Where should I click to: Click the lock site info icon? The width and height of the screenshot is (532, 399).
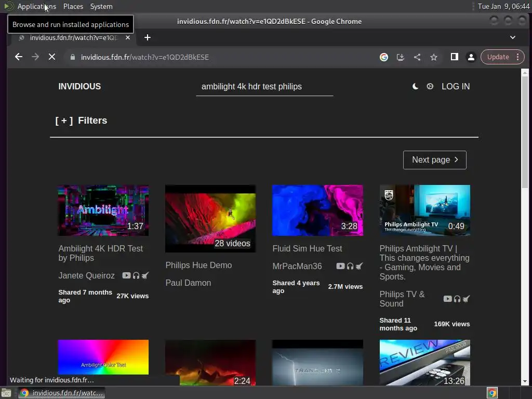(x=73, y=57)
